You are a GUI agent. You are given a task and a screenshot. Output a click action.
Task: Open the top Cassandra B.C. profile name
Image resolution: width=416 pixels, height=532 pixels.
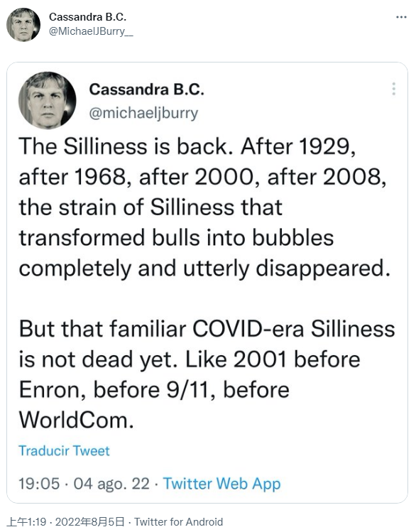[x=87, y=16]
